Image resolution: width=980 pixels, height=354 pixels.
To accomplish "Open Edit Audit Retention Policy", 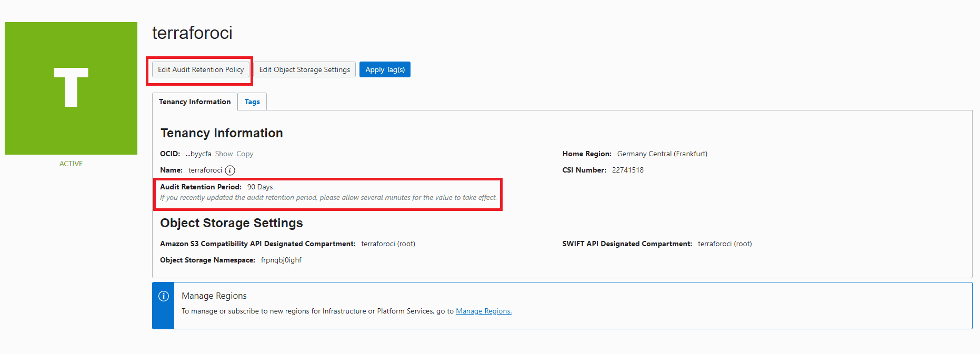I will [201, 70].
